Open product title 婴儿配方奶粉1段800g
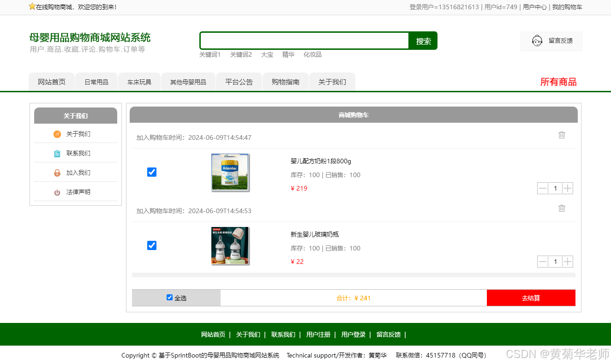 coord(321,161)
